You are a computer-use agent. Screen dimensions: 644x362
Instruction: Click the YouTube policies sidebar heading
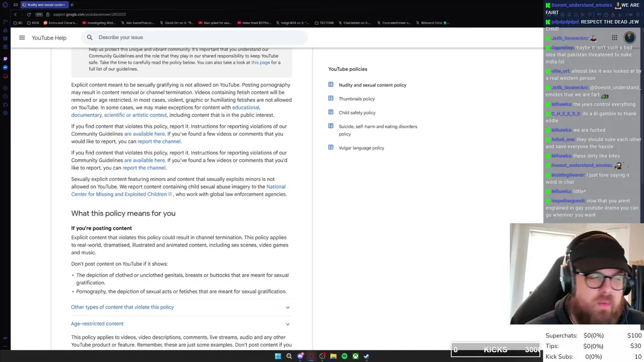348,69
